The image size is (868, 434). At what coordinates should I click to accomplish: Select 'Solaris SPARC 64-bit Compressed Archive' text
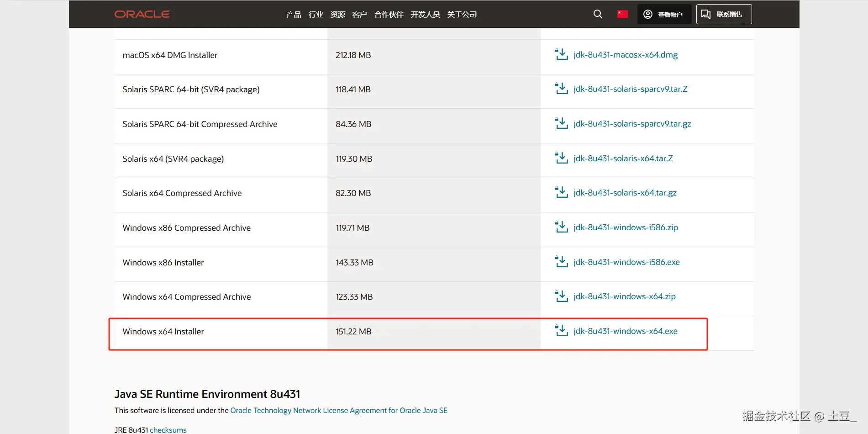tap(200, 124)
